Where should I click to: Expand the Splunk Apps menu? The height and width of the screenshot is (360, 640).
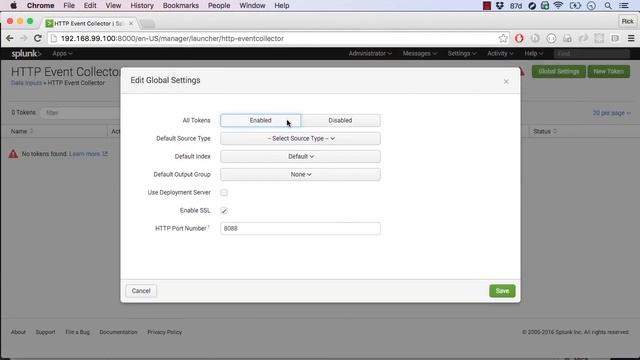point(62,53)
